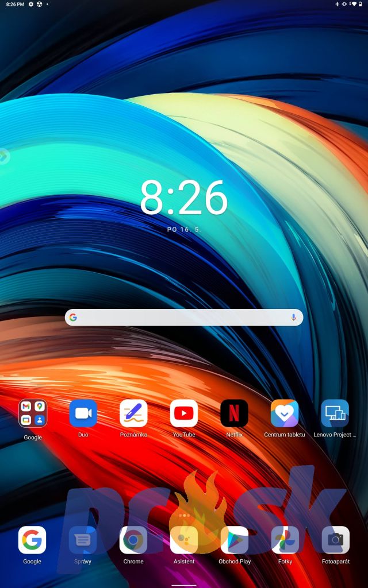Tap the settings gear in status bar
Image resolution: width=368 pixels, height=588 pixels.
tap(31, 4)
